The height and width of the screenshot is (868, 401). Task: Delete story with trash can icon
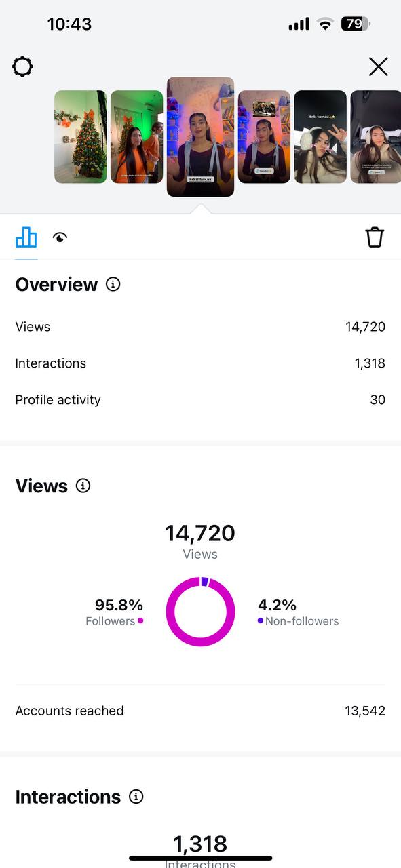click(x=375, y=237)
